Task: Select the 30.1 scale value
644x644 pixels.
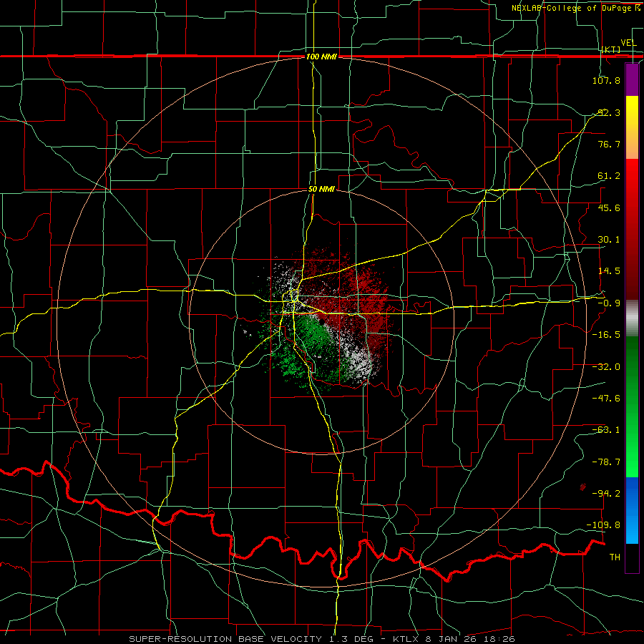Action: [609, 240]
